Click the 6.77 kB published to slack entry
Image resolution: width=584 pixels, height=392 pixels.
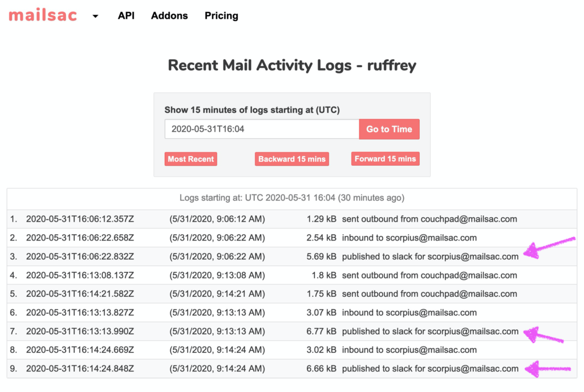pyautogui.click(x=430, y=332)
